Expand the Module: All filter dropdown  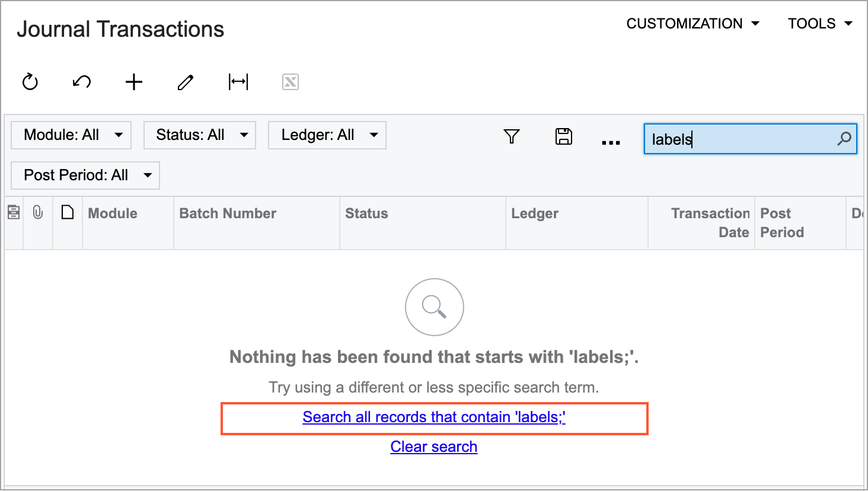(71, 135)
